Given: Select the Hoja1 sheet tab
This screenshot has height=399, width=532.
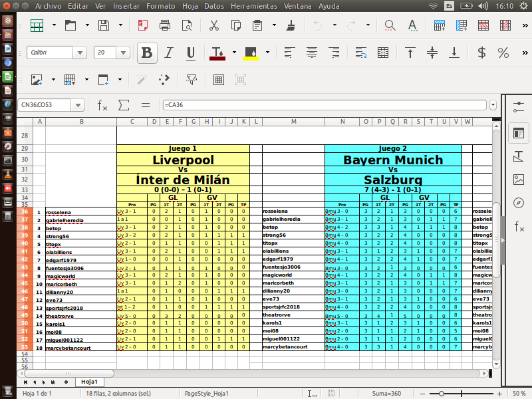Looking at the screenshot, I should (x=89, y=382).
